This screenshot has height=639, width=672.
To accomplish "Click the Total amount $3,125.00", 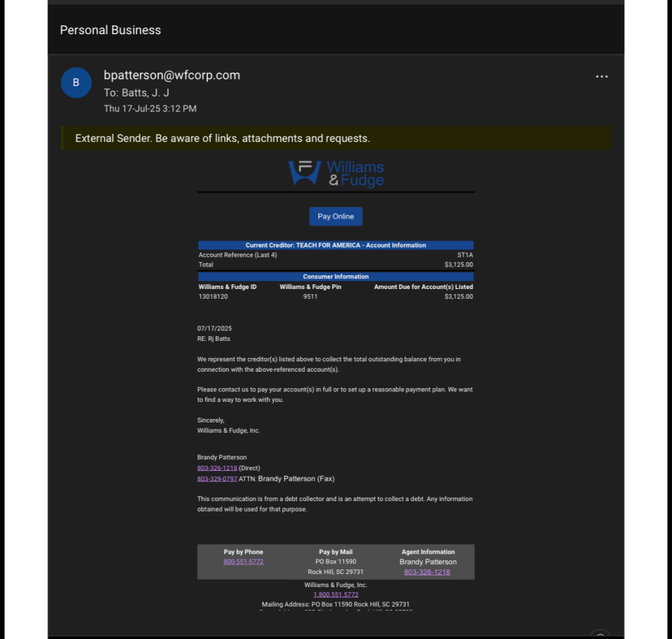I will 458,265.
